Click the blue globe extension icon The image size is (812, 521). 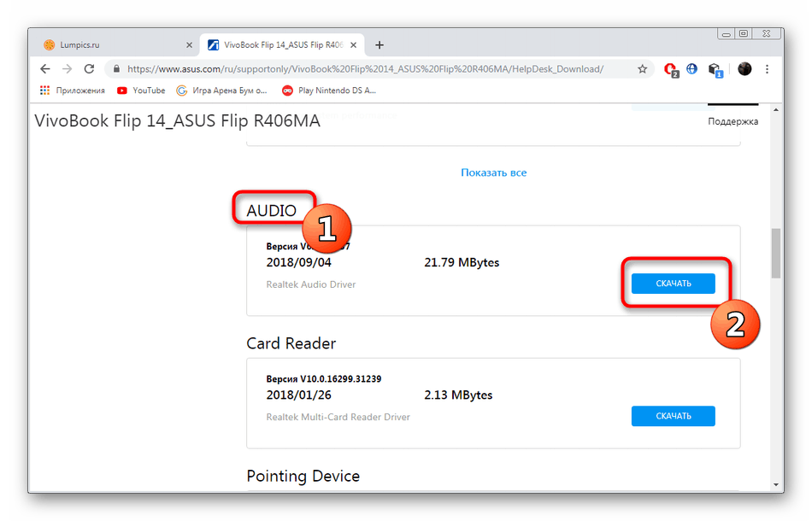(692, 69)
